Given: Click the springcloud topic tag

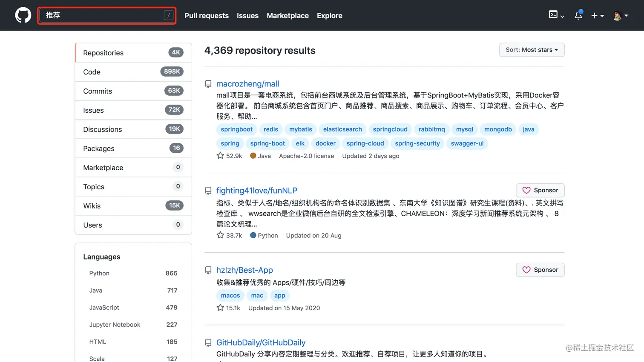Looking at the screenshot, I should click(x=390, y=129).
